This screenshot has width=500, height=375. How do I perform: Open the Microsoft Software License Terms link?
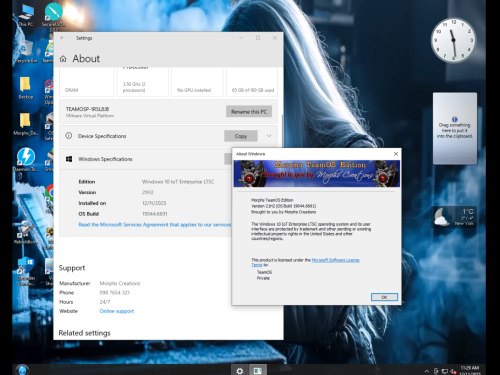click(x=335, y=260)
